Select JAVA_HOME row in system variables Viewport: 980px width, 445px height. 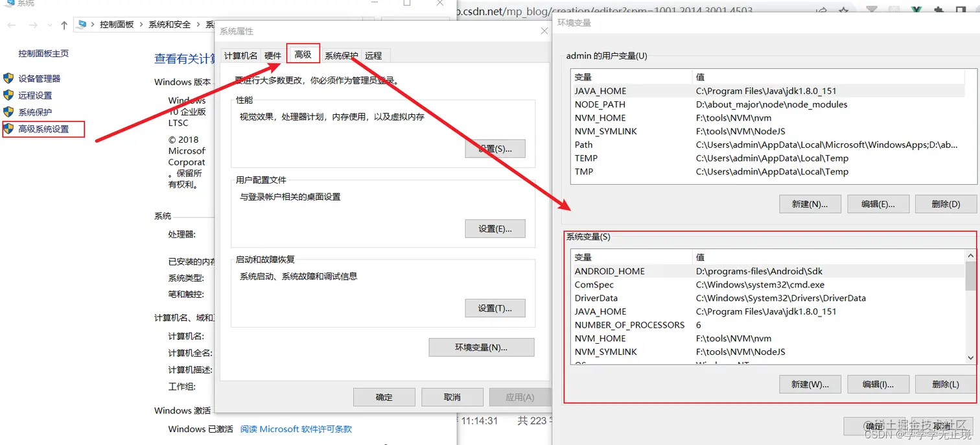(768, 311)
